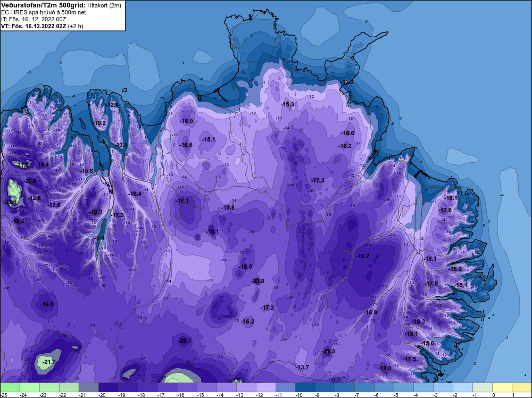Click the -19.4 temperature label
Viewport: 532px width, 398px height.
(x=43, y=164)
